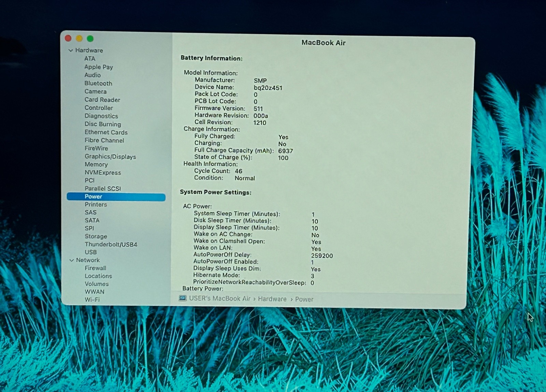
Task: Click the Cycle Count value 46
Action: (239, 171)
